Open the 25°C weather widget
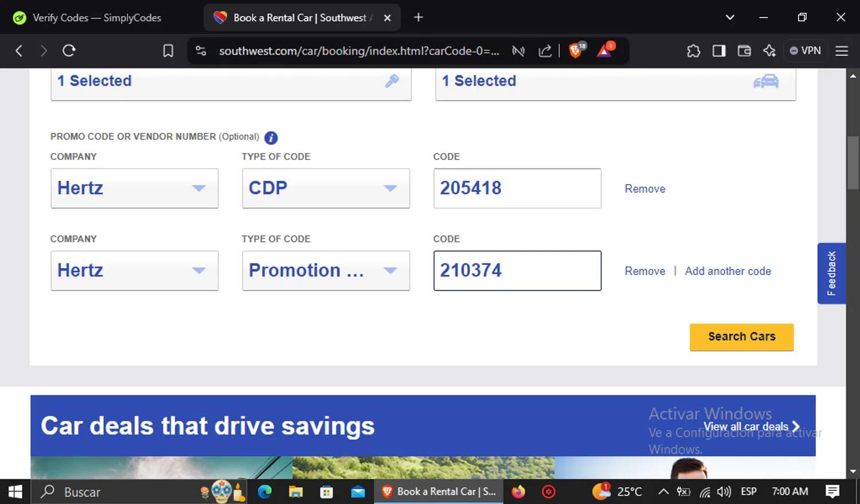 [617, 492]
